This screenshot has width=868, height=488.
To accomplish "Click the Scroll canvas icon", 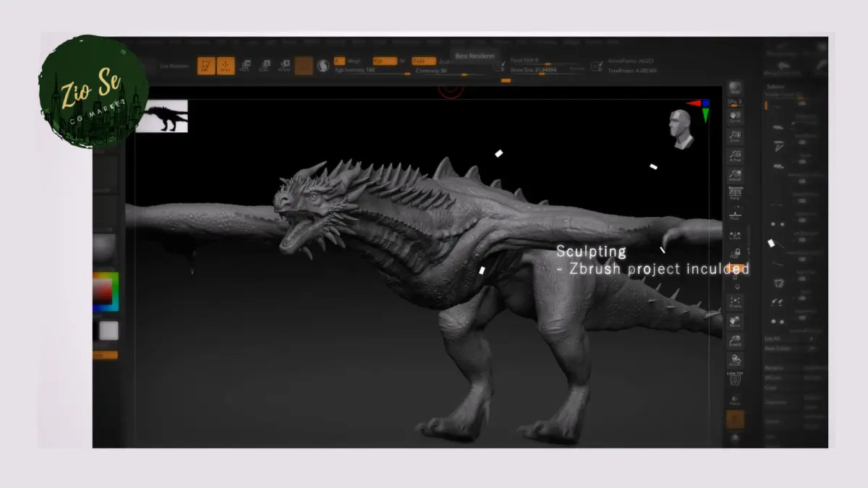I will pyautogui.click(x=736, y=116).
